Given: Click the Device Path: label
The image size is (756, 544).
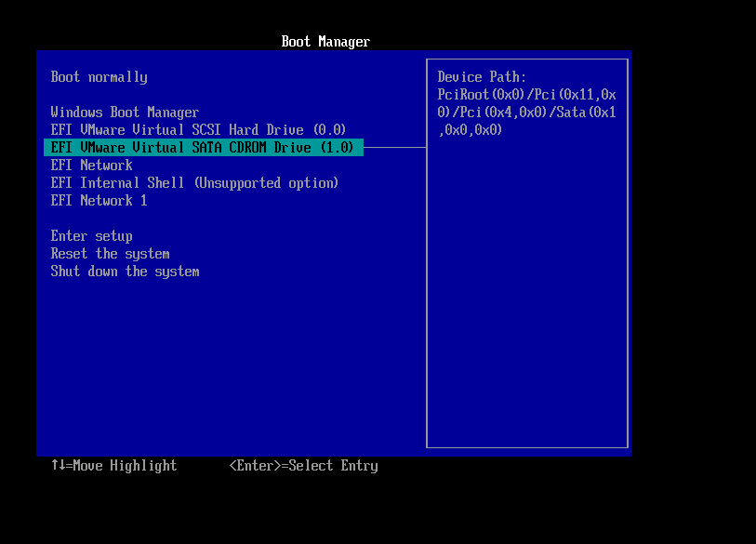Looking at the screenshot, I should click(x=482, y=77).
